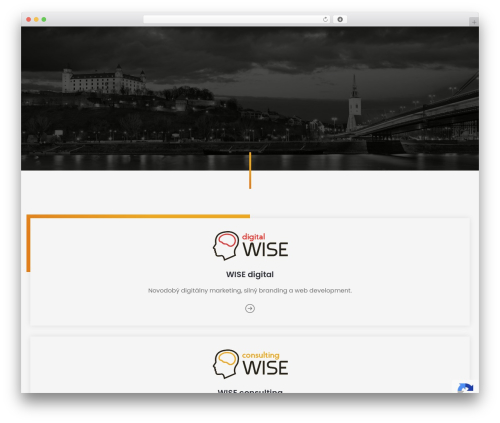This screenshot has height=423, width=500.
Task: Click the download icon beside address bar
Action: coord(340,20)
